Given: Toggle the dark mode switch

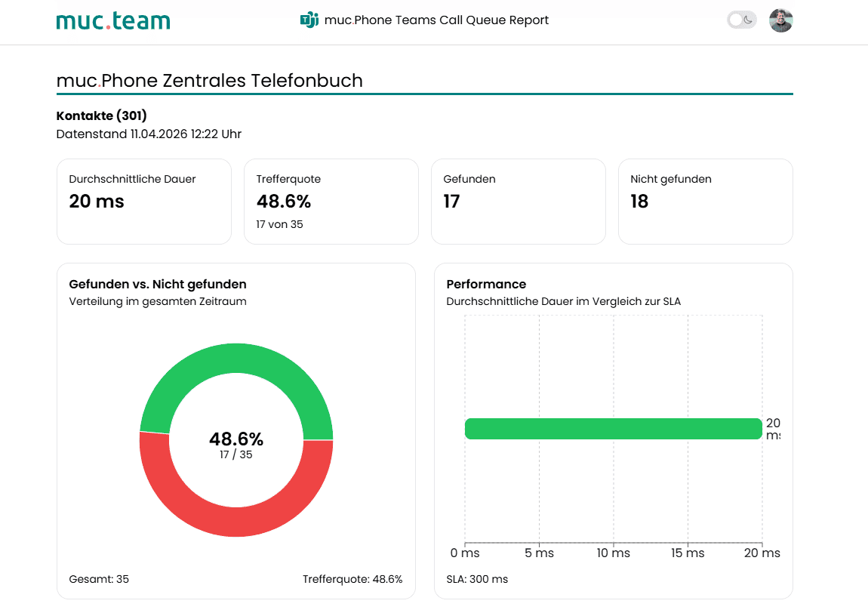Looking at the screenshot, I should 741,20.
